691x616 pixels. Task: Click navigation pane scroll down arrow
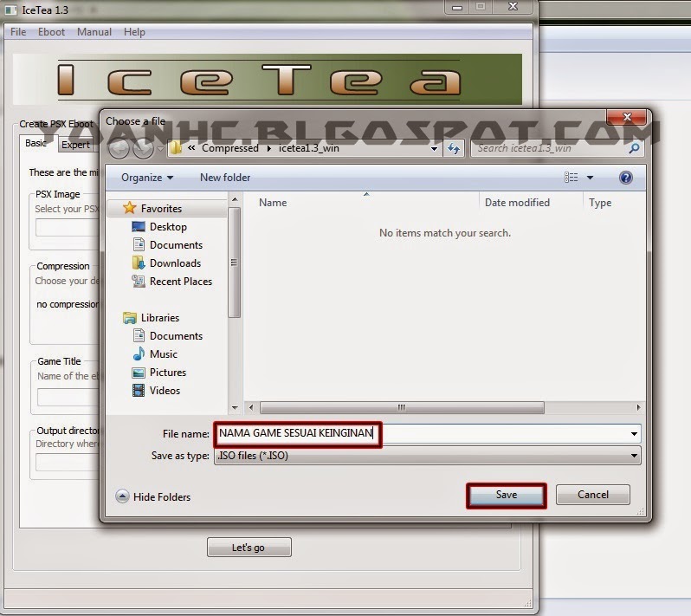click(x=235, y=408)
